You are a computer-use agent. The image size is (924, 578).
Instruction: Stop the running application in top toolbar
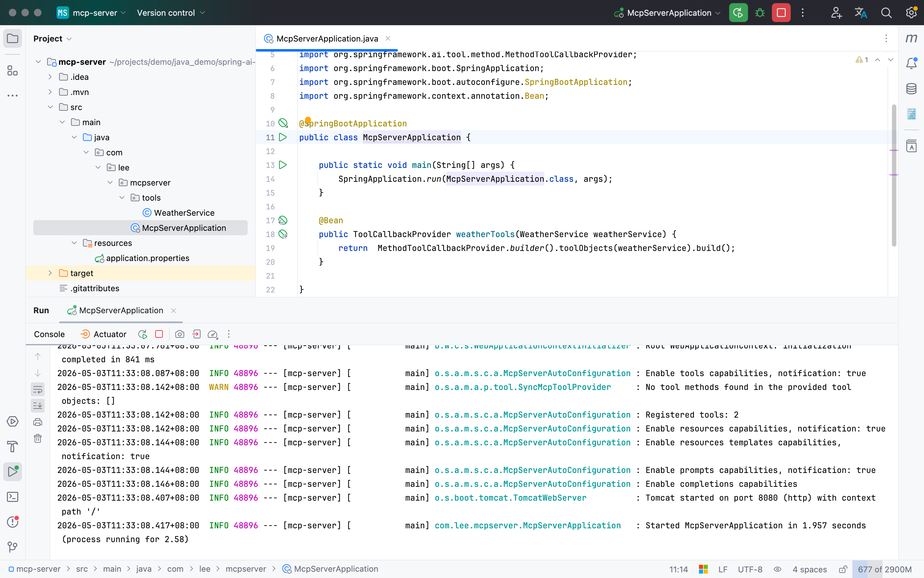(x=781, y=13)
